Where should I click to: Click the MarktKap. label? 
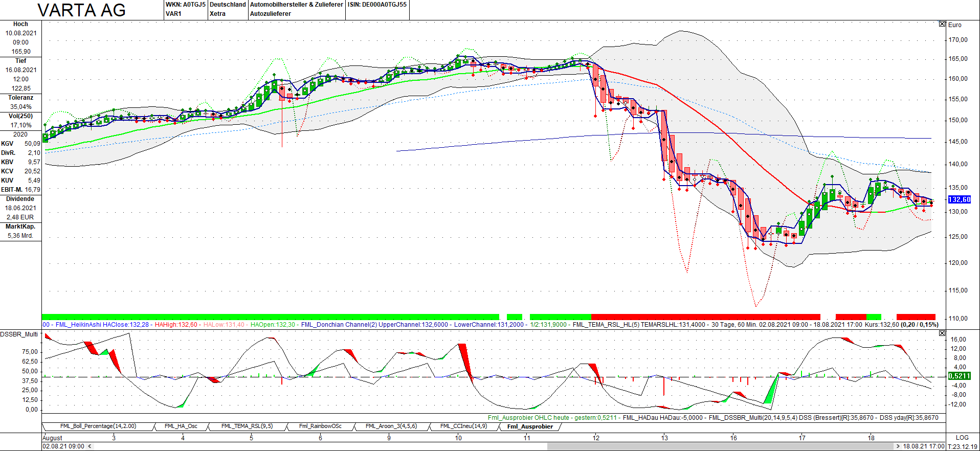[20, 227]
